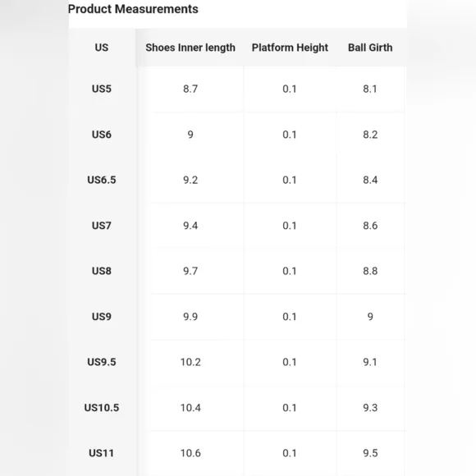Click the 8.7 inner length value
Screen dimensions: 476x476
pos(190,89)
